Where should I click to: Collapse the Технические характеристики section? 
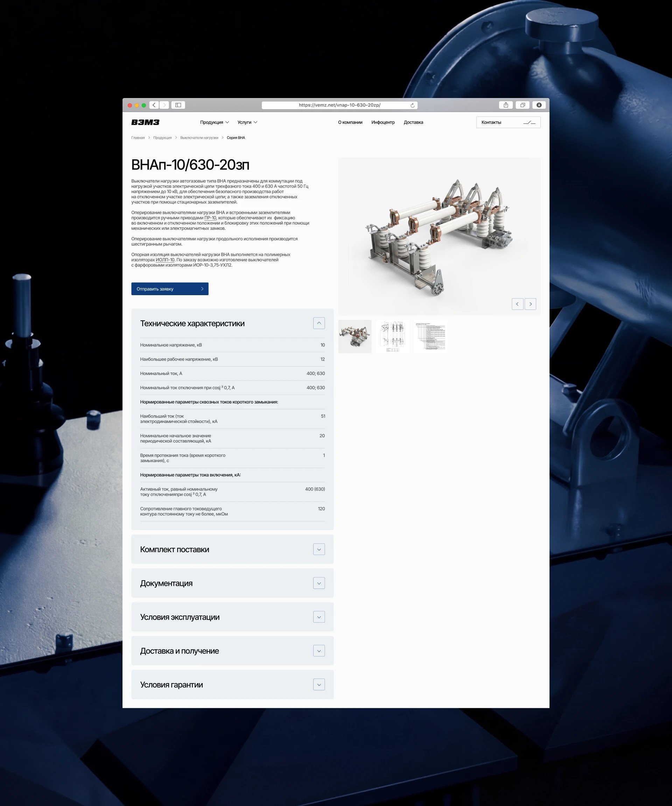tap(319, 323)
